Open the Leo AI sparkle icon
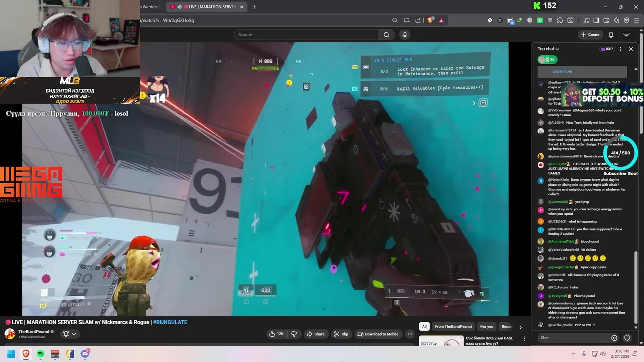This screenshot has height=362, width=644. tap(616, 20)
